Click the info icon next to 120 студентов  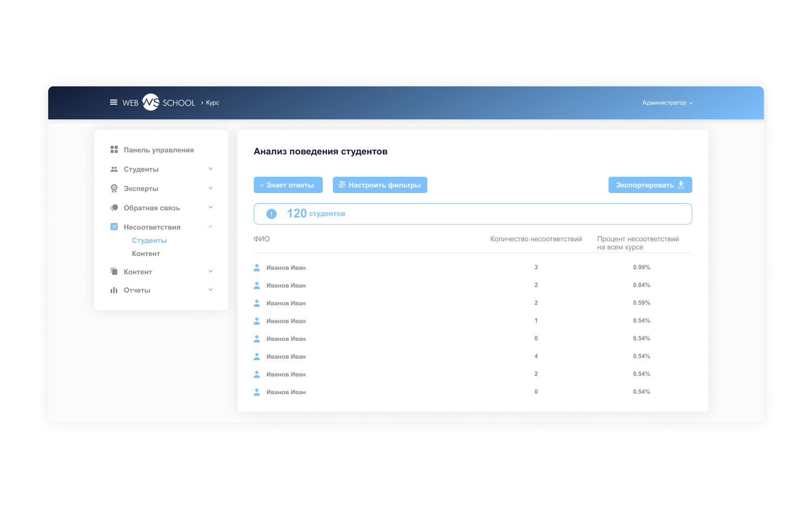click(x=272, y=214)
